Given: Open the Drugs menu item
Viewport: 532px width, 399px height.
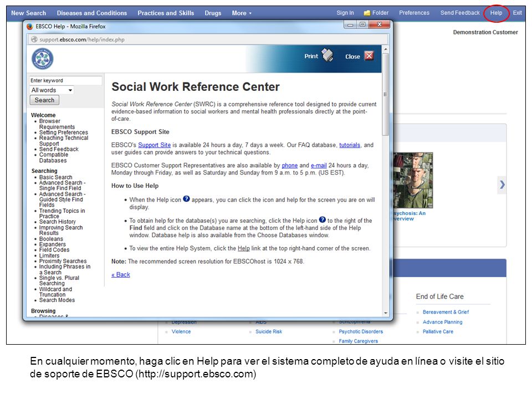Looking at the screenshot, I should pyautogui.click(x=213, y=13).
